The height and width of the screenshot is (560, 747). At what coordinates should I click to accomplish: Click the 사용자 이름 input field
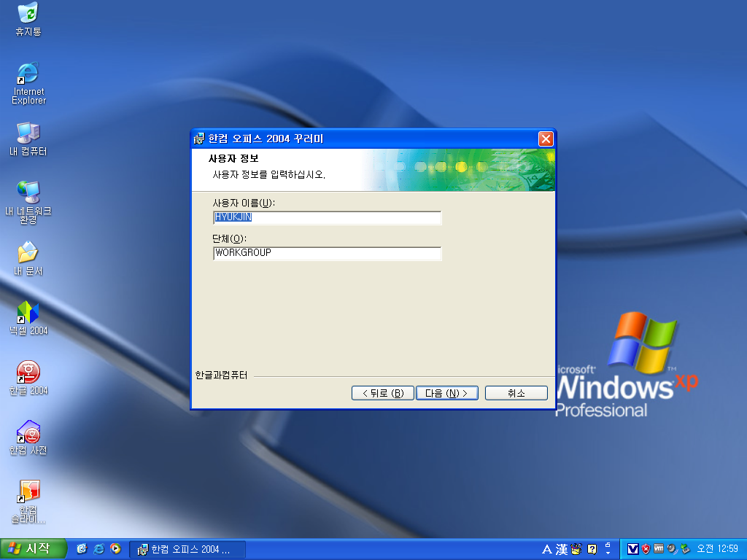(x=328, y=217)
